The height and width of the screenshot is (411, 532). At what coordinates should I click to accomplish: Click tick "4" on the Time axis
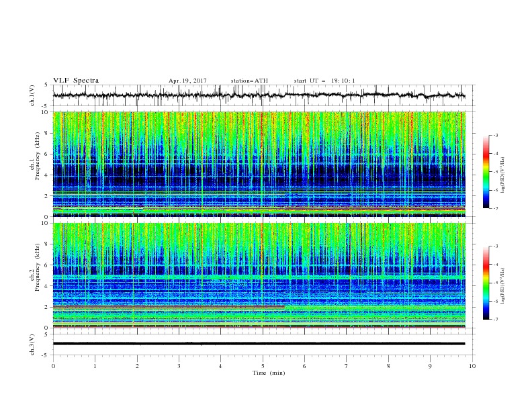tap(220, 366)
